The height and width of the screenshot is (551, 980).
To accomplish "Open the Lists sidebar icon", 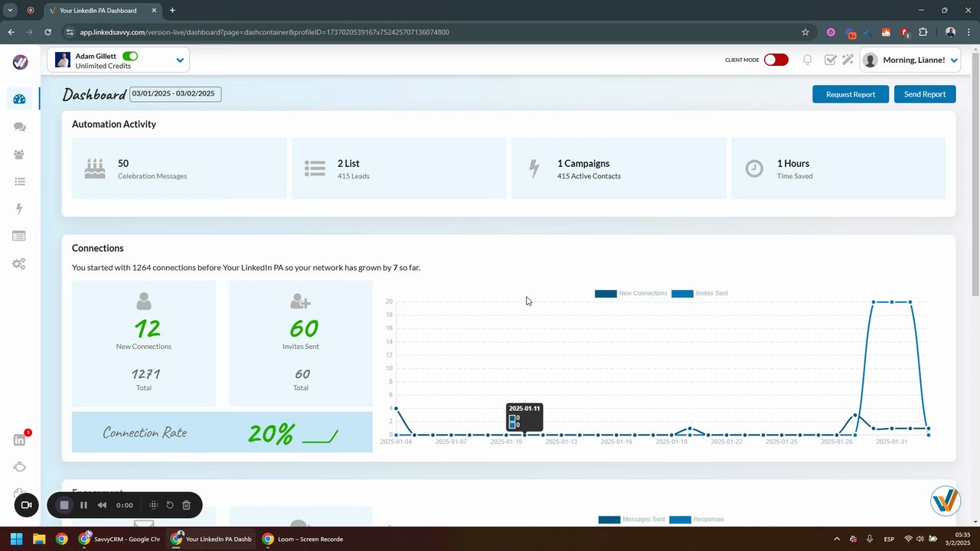I will [19, 181].
